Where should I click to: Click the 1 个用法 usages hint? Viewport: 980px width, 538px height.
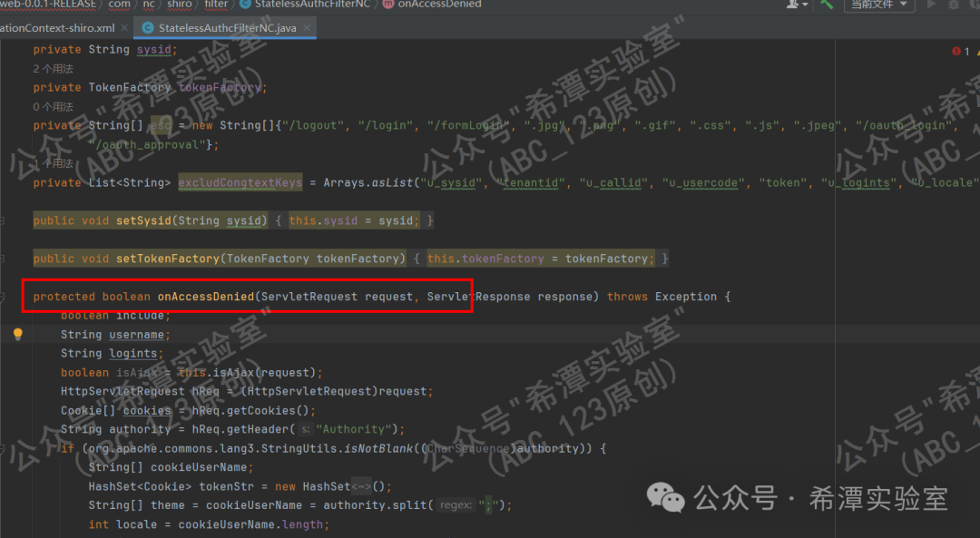point(54,163)
